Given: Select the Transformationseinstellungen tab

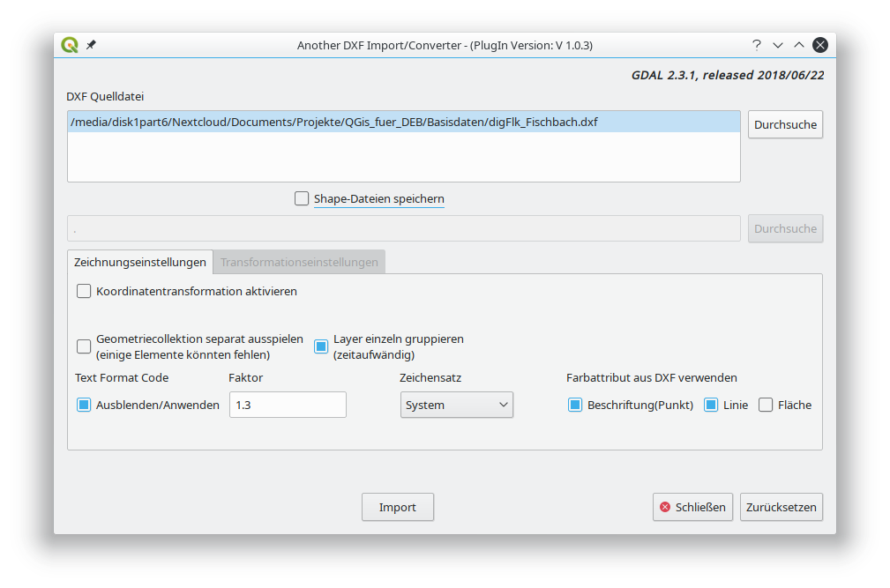Looking at the screenshot, I should 299,262.
